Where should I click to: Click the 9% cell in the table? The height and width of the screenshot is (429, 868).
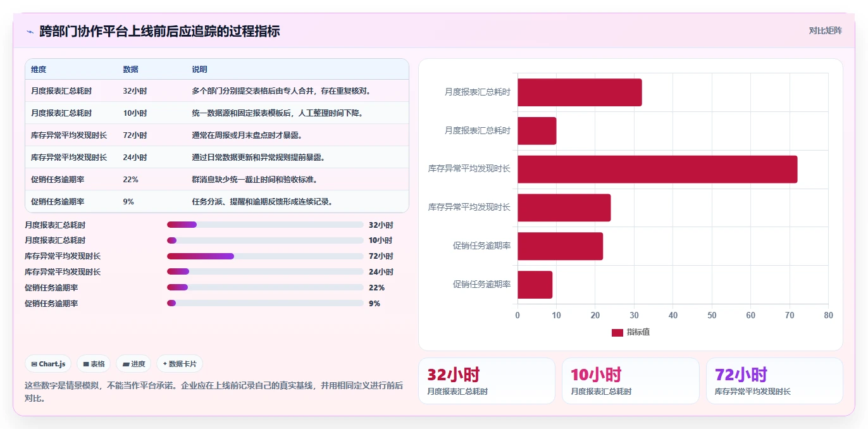pyautogui.click(x=128, y=202)
